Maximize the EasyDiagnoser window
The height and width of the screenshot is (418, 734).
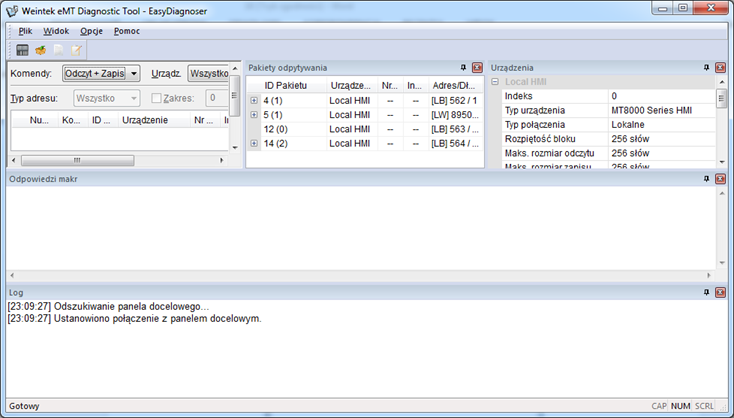click(x=683, y=8)
